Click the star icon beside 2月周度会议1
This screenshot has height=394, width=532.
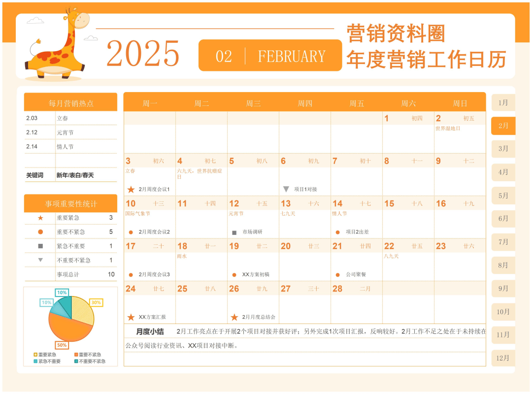(131, 189)
